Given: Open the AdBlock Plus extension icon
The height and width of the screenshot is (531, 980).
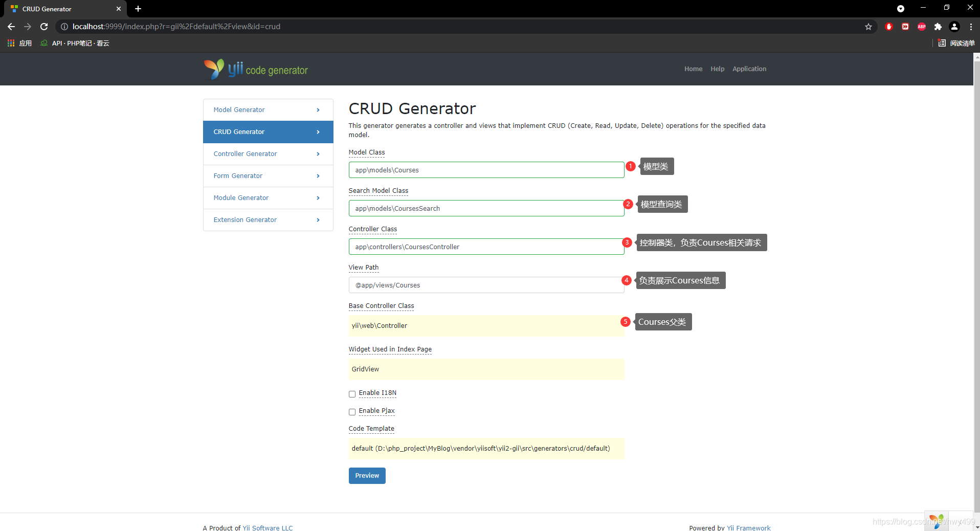Looking at the screenshot, I should [922, 27].
